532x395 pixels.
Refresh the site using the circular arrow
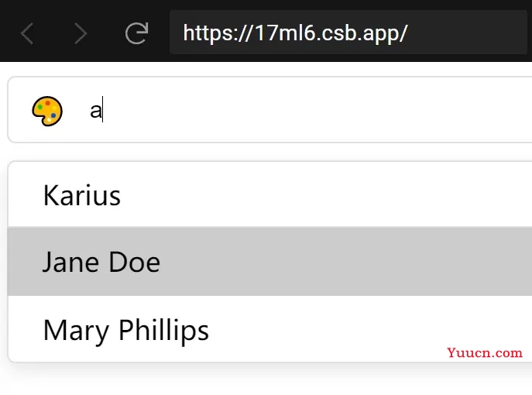click(x=137, y=33)
